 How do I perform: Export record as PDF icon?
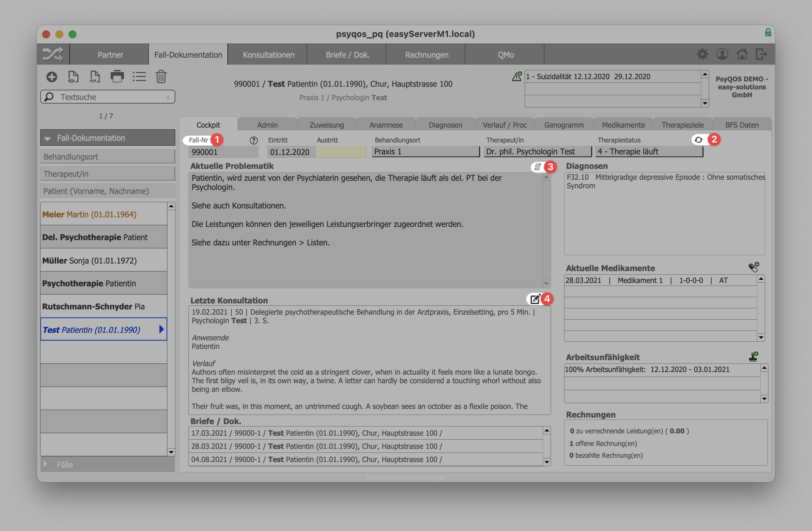click(x=95, y=77)
